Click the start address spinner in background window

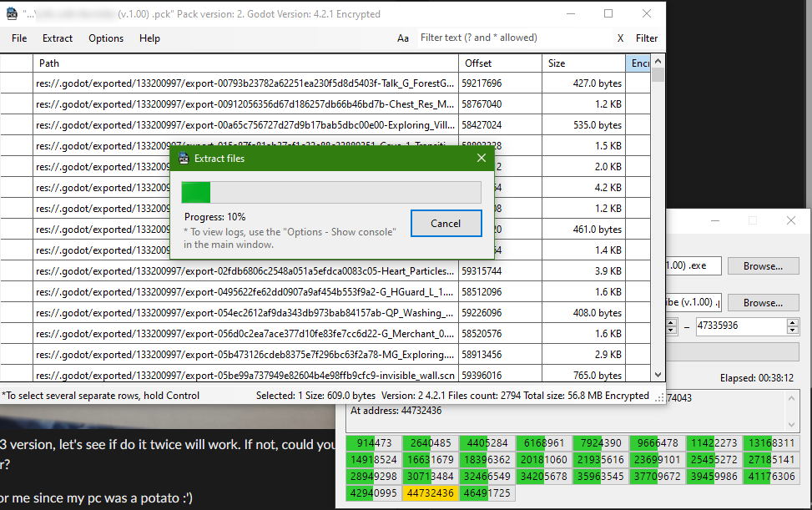point(671,326)
